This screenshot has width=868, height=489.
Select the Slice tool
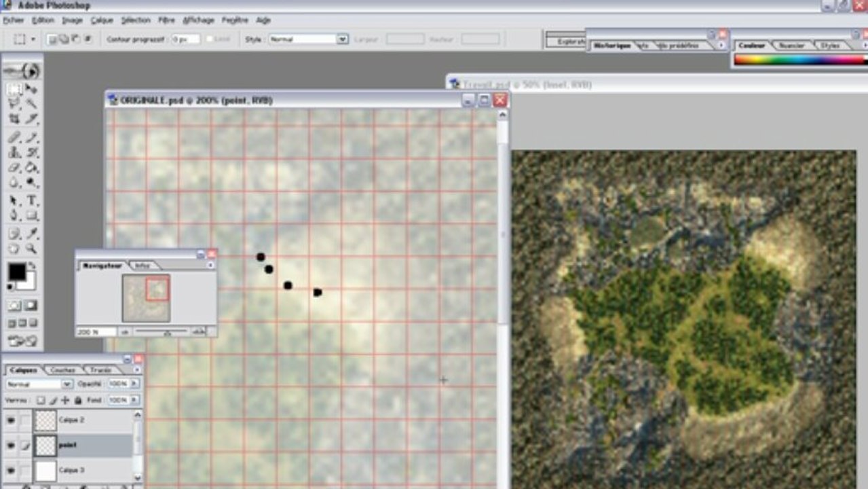31,118
